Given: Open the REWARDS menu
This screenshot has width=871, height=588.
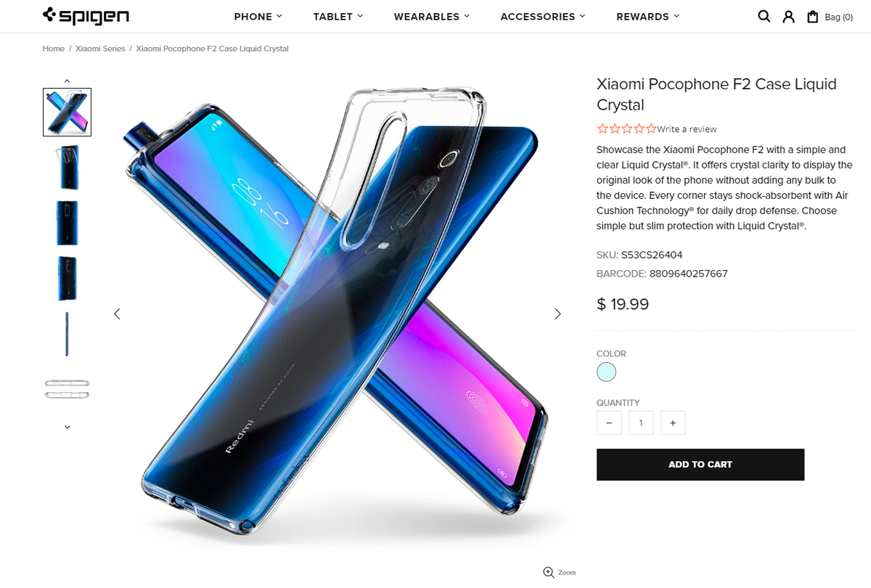Looking at the screenshot, I should point(648,16).
